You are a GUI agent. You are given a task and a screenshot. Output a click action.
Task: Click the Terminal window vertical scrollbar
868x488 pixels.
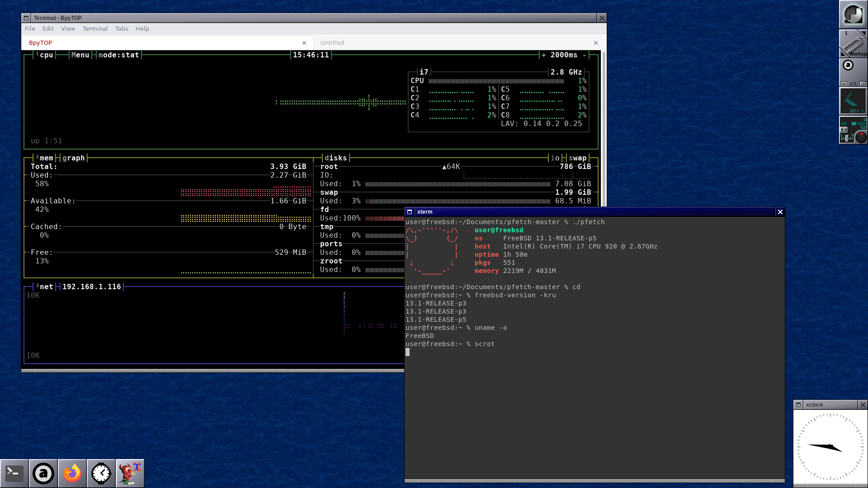pyautogui.click(x=604, y=129)
